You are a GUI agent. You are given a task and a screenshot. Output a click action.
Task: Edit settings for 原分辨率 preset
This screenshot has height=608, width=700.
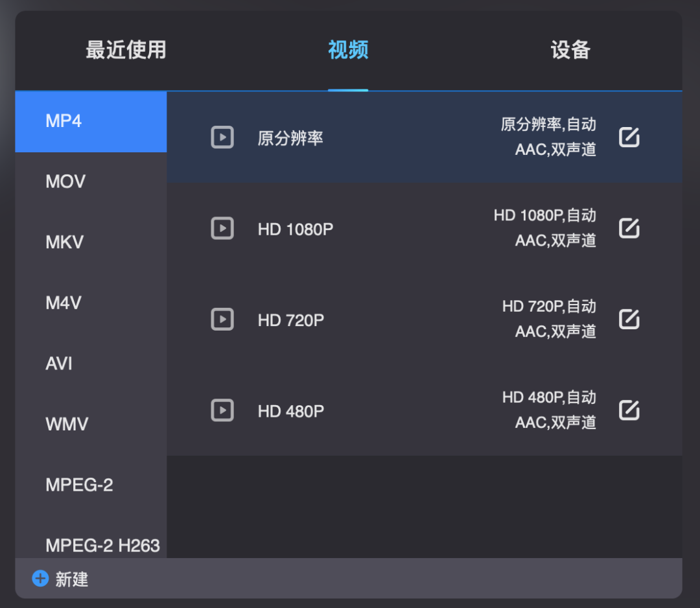(628, 137)
